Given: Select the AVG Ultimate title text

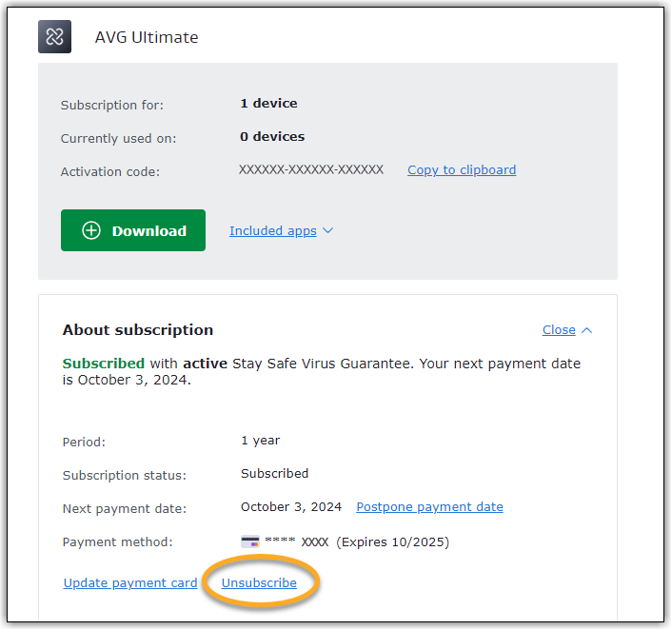Looking at the screenshot, I should click(147, 37).
